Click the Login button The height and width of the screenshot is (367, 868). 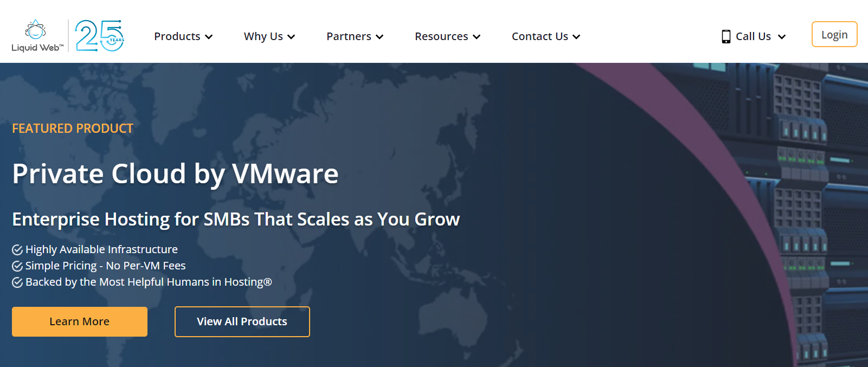834,34
